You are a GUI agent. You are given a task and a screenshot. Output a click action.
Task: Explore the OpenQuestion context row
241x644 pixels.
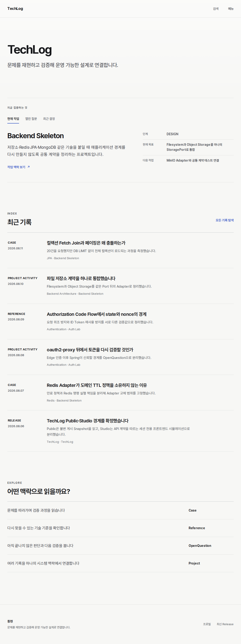click(x=120, y=545)
